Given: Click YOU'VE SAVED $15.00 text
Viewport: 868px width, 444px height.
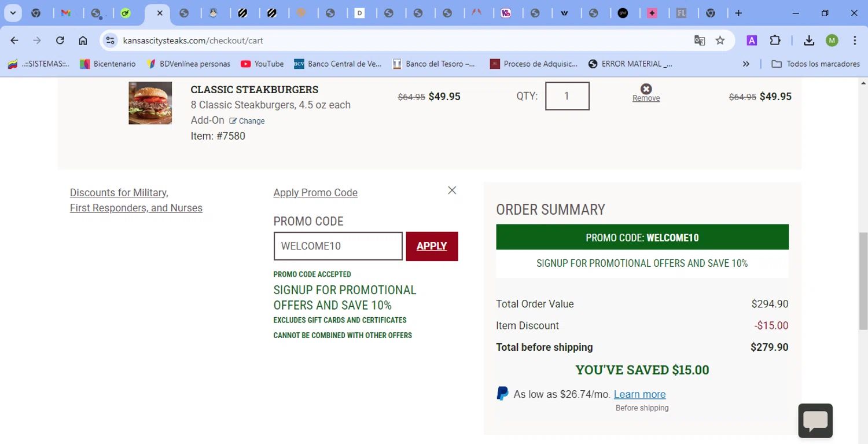Looking at the screenshot, I should click(642, 370).
